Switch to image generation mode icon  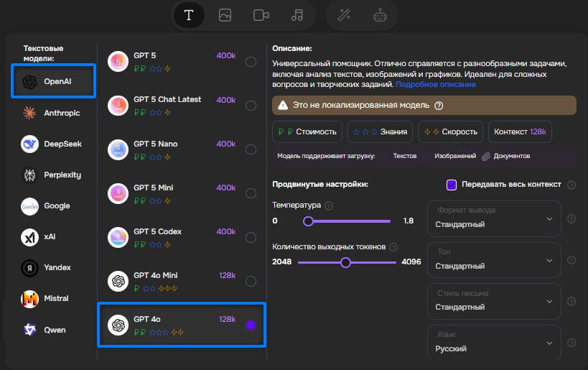click(225, 15)
